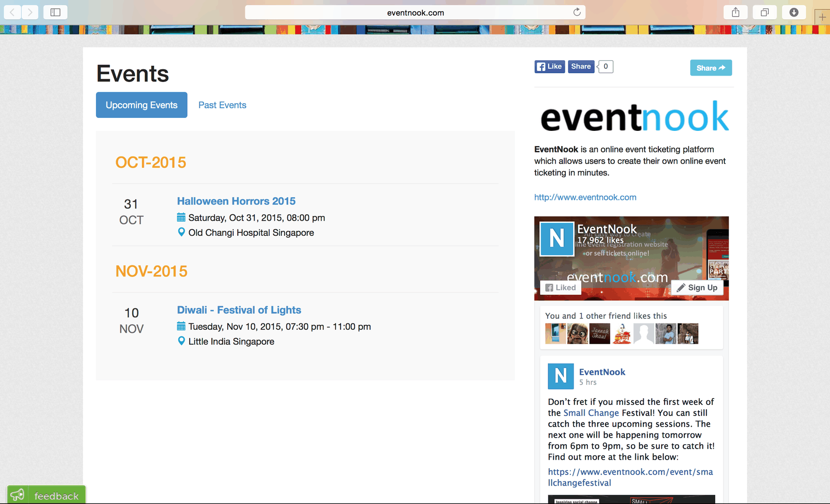This screenshot has width=830, height=504.
Task: Open the smallchangefestival event URL link
Action: (x=630, y=477)
